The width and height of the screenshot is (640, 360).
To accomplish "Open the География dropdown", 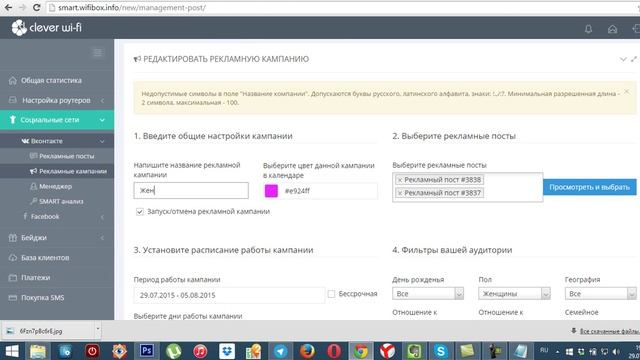I will coord(600,293).
